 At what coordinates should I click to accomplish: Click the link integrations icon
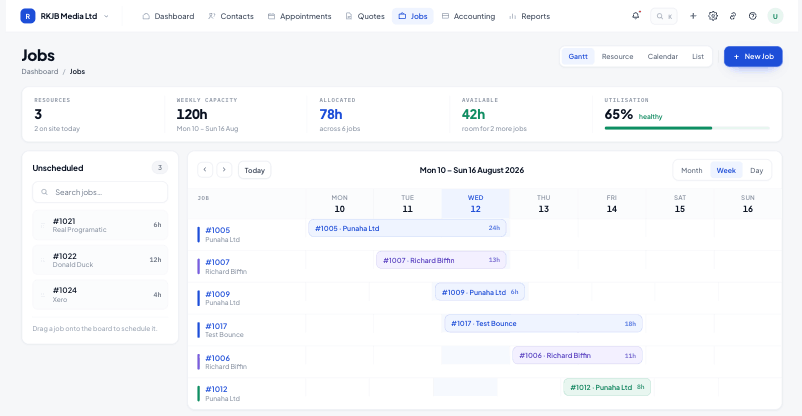(x=732, y=16)
